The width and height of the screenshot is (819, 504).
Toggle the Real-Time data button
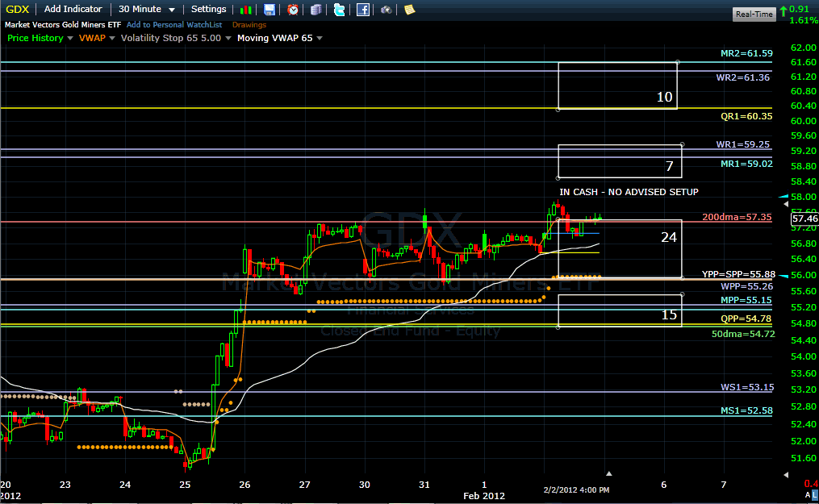754,14
